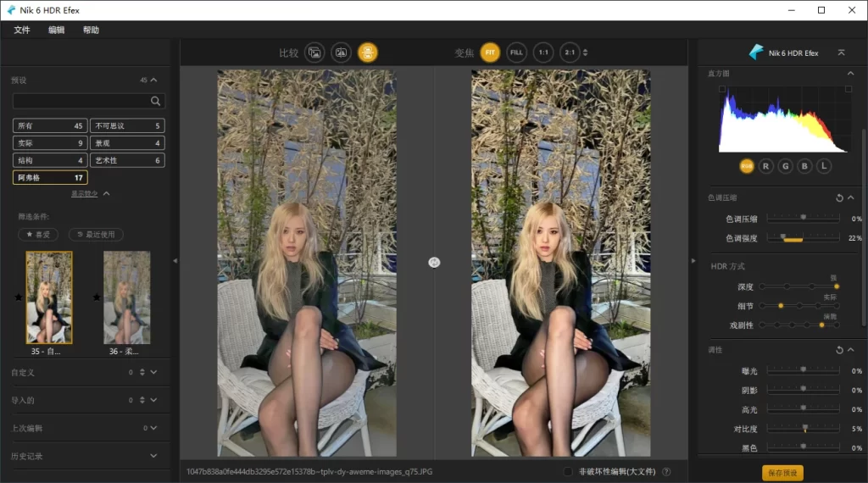Show only the red channel in the histogram

tap(766, 166)
